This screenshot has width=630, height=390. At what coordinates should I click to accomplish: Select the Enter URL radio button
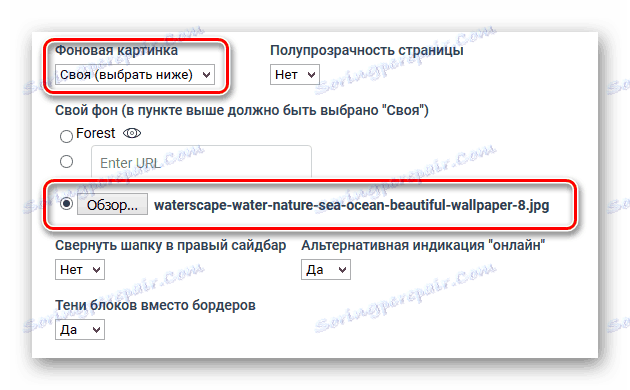click(66, 161)
